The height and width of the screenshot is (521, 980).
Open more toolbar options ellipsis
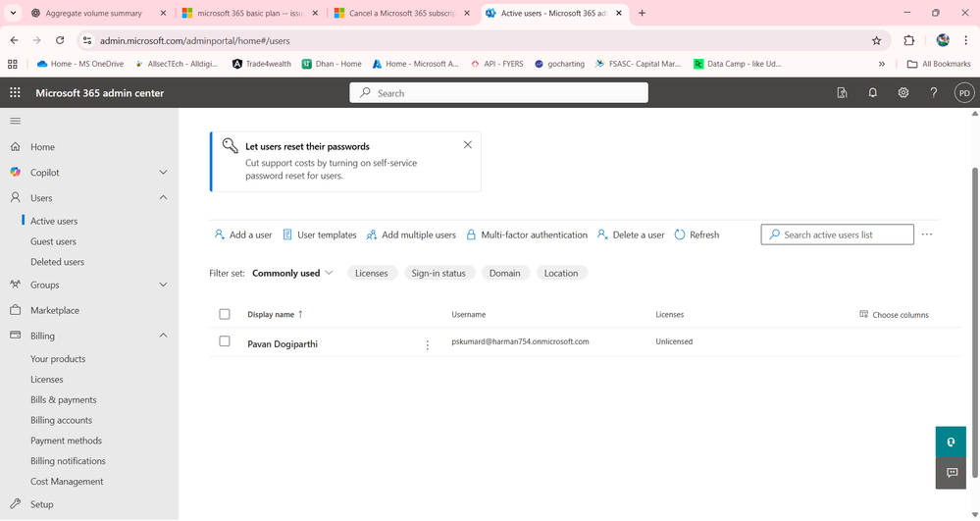(x=927, y=234)
